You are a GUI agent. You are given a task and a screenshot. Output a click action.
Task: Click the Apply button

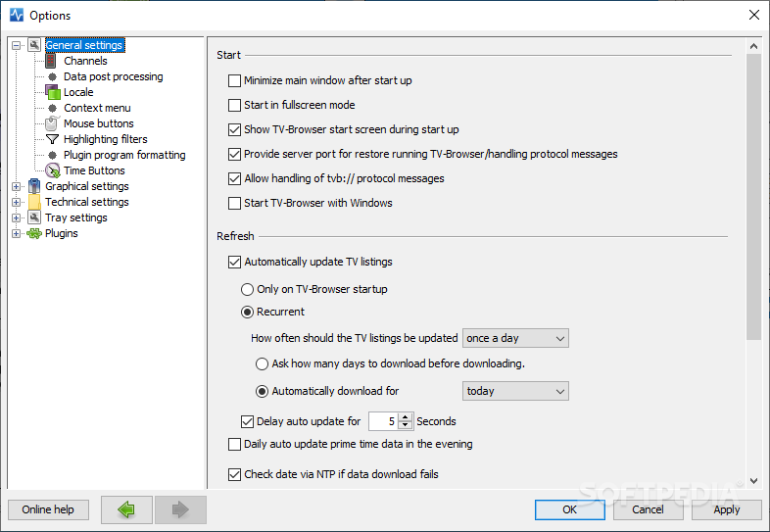pyautogui.click(x=726, y=509)
